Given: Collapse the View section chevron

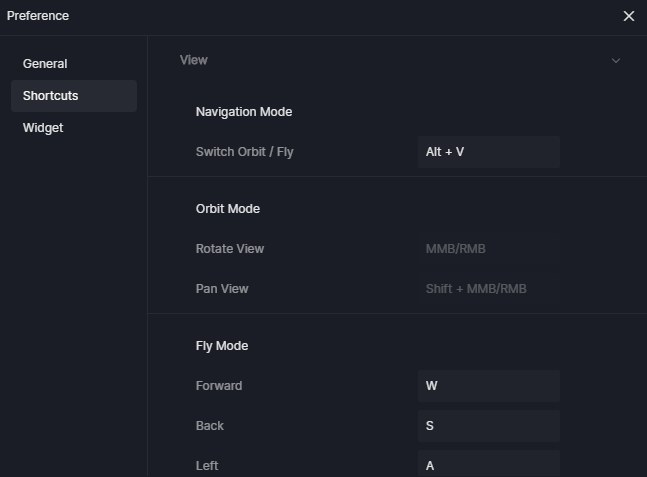Looking at the screenshot, I should (616, 61).
